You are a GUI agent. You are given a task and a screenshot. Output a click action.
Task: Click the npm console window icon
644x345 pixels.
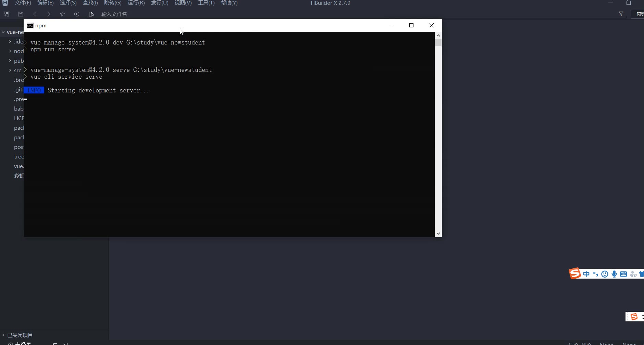[30, 26]
